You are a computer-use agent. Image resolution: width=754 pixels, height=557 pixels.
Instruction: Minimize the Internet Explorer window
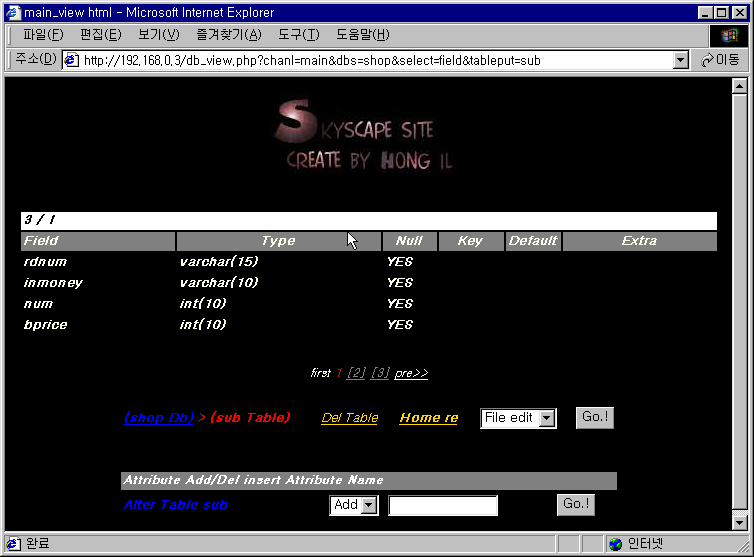coord(705,13)
